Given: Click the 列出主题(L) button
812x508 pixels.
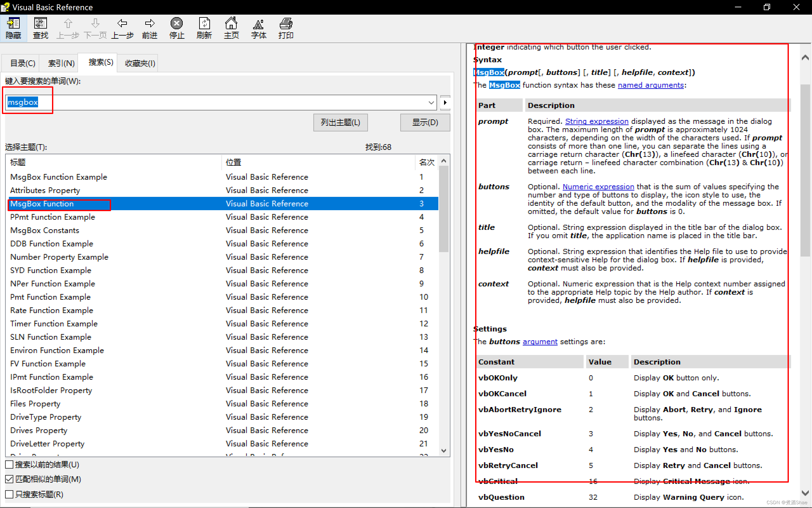Looking at the screenshot, I should click(340, 122).
